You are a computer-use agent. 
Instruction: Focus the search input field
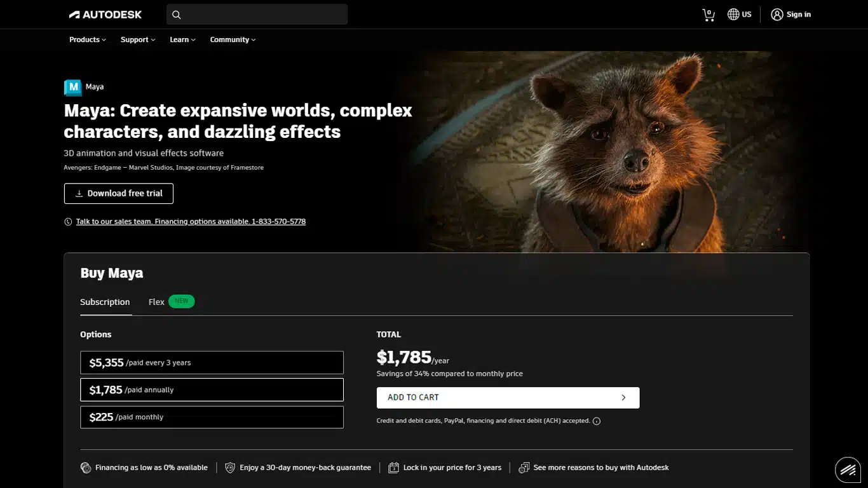pyautogui.click(x=257, y=15)
